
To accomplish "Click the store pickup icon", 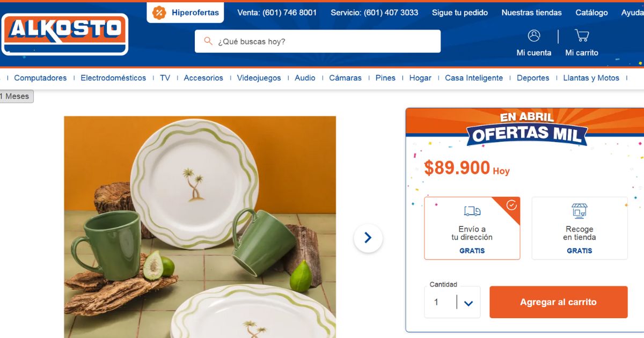I will click(580, 211).
